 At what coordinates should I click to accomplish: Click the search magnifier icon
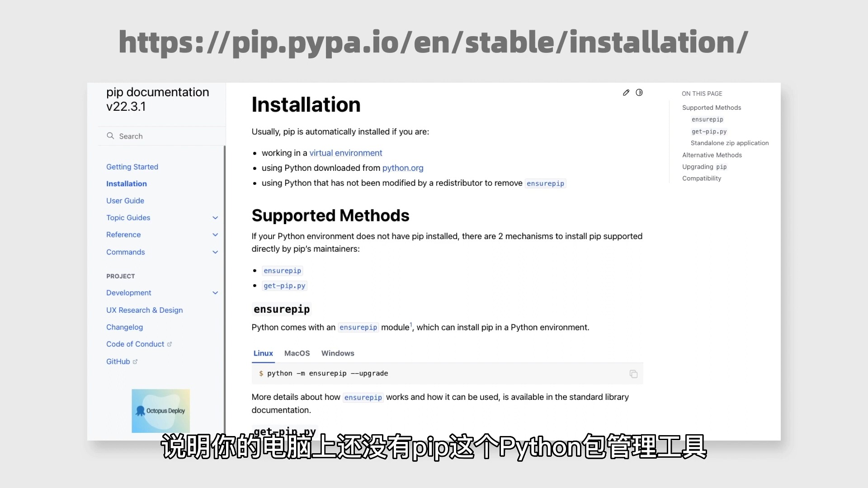point(111,136)
